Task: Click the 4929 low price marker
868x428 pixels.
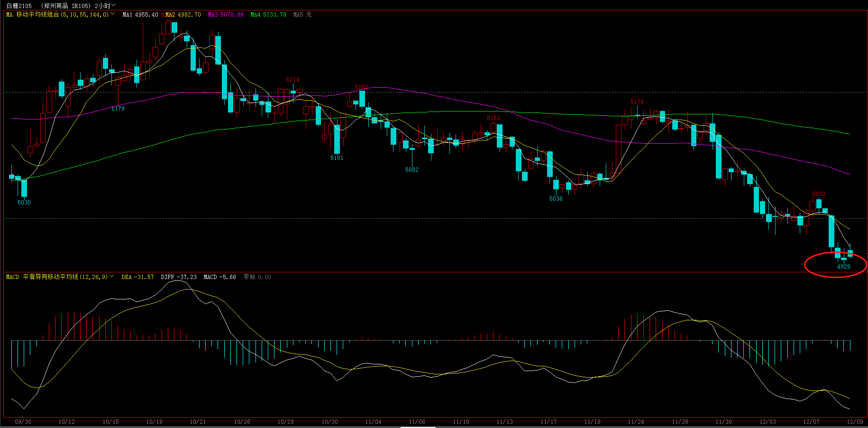Action: coord(843,267)
